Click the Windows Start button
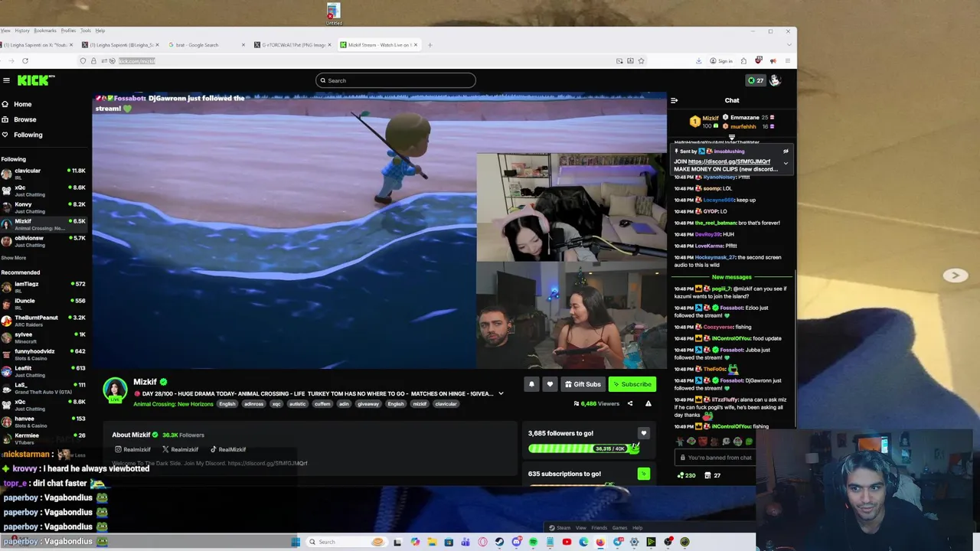 296,542
